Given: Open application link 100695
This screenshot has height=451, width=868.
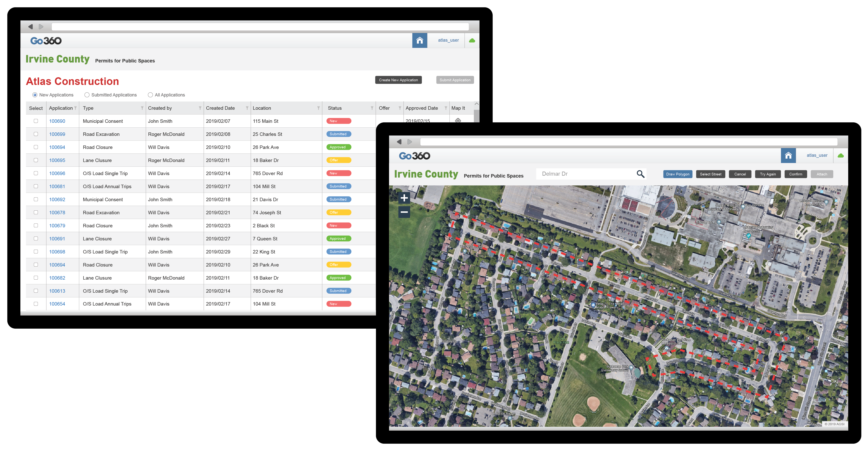Looking at the screenshot, I should pos(57,160).
